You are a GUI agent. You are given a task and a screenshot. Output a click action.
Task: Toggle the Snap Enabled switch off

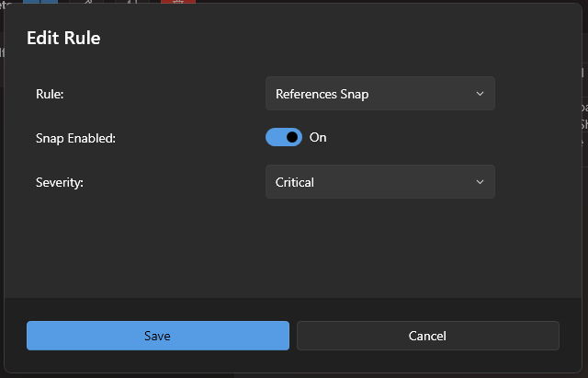tap(283, 137)
